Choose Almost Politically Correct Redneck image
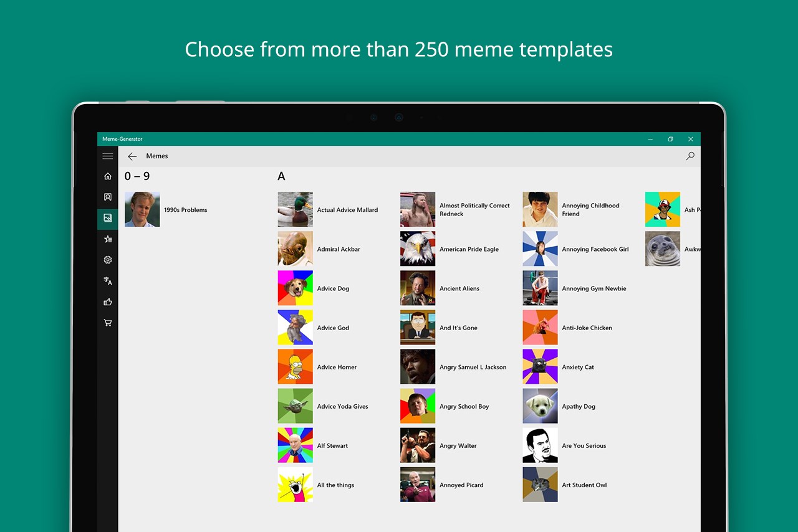This screenshot has height=532, width=798. (418, 209)
